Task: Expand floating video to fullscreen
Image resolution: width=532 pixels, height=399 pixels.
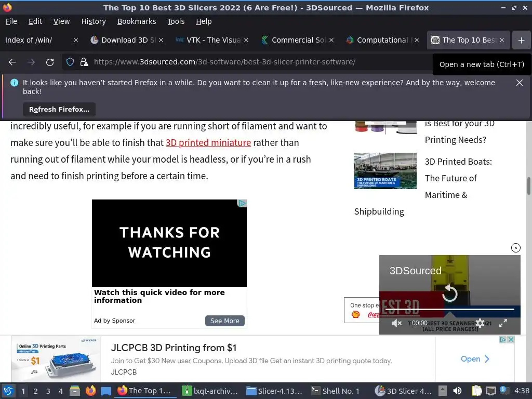Action: click(x=502, y=323)
